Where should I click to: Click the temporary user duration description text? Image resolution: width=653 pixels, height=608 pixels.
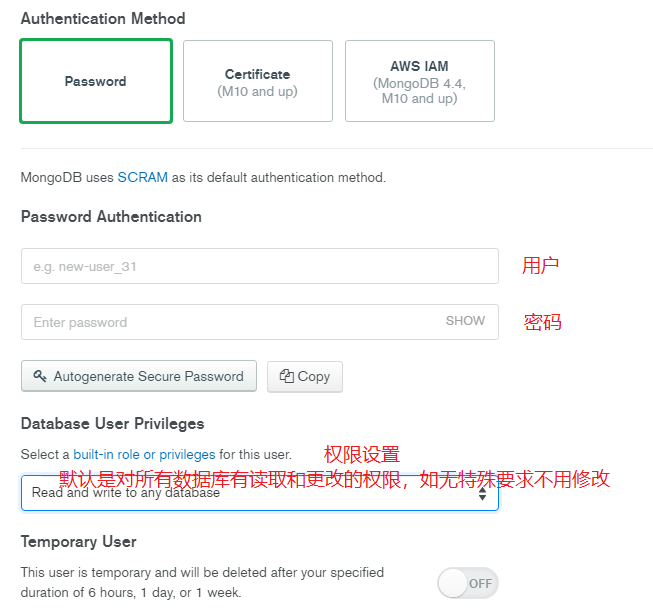coord(202,582)
